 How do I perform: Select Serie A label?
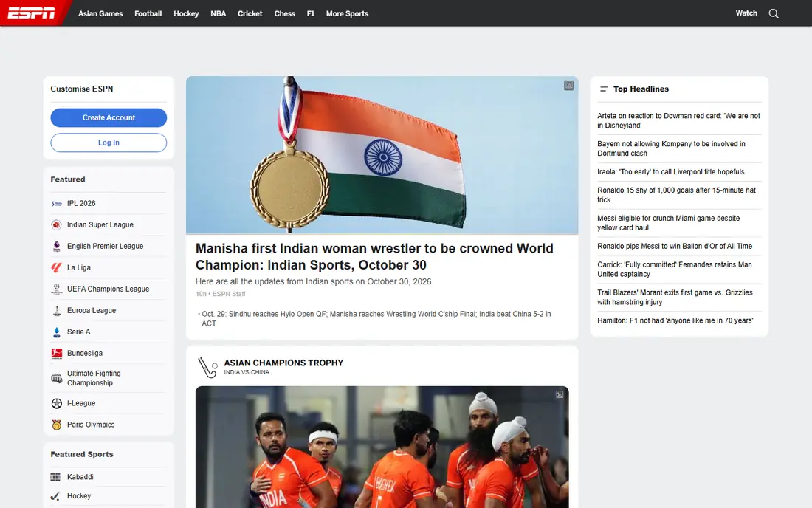pos(79,332)
